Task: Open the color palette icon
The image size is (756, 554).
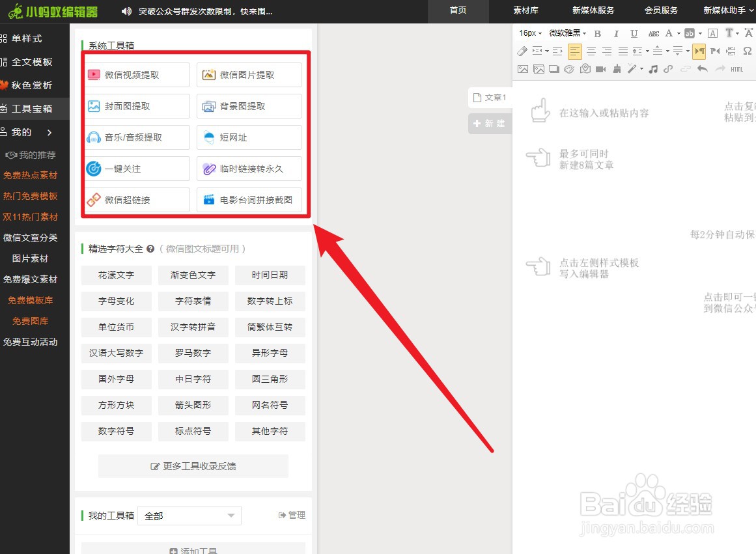Action: click(x=569, y=69)
